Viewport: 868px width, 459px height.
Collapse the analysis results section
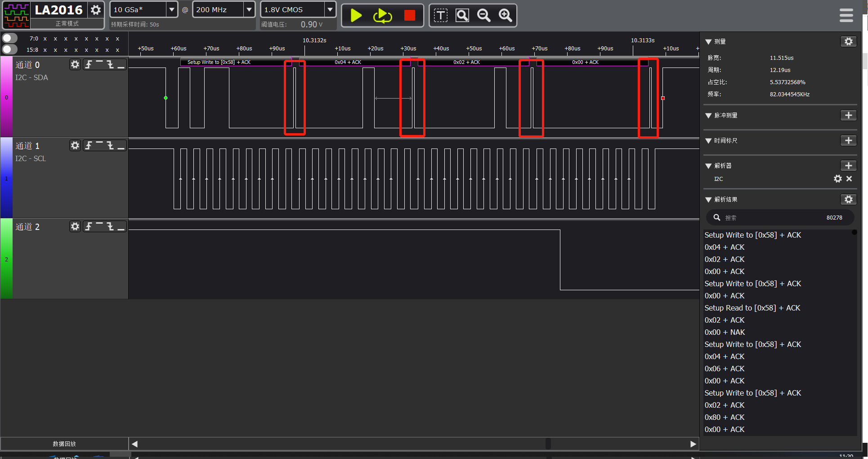(708, 200)
